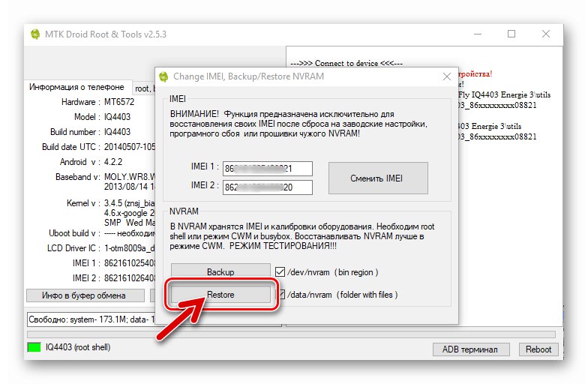Click Инфо в буфер обмена button
Viewport: 588px width, 384px height.
(85, 295)
